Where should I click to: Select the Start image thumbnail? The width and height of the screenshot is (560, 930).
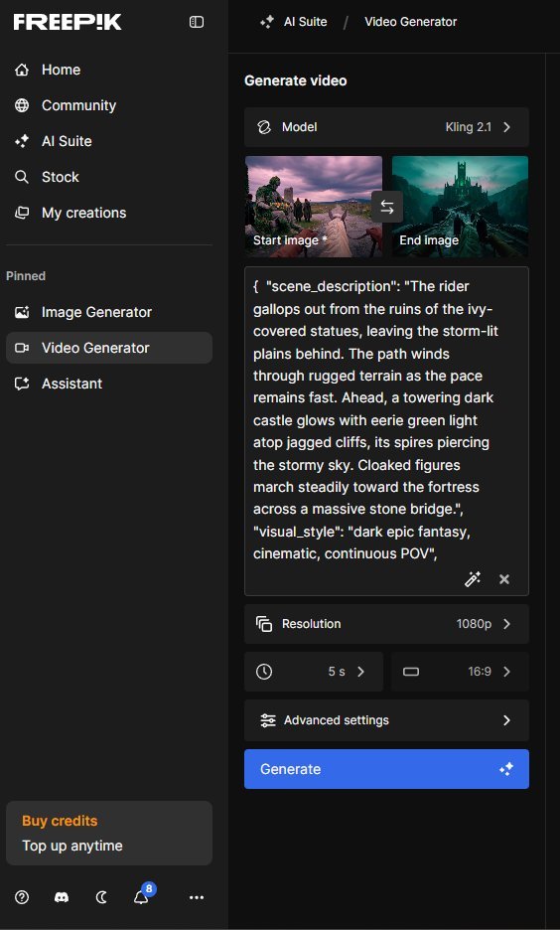point(314,207)
